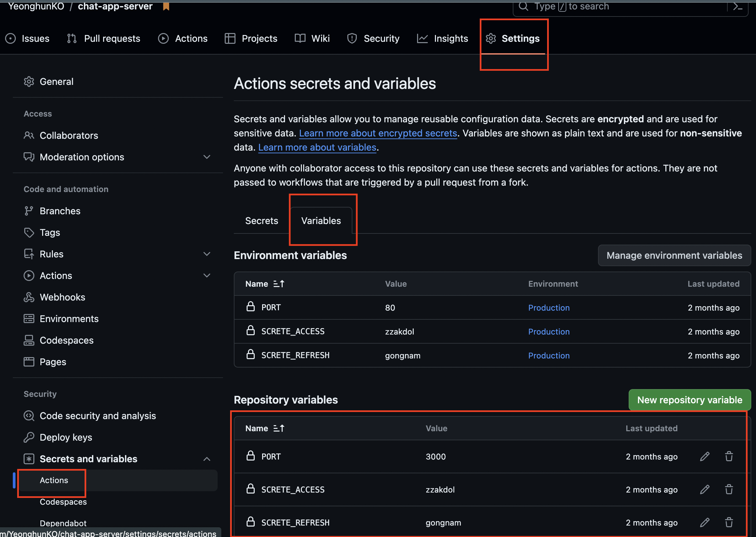Select Codespaces under Secrets and variables

[x=63, y=502]
